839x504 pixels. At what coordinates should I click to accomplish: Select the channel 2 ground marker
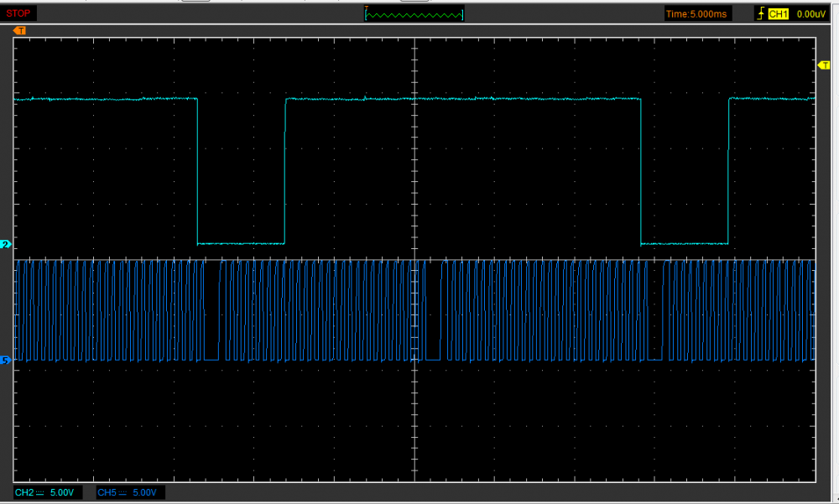(x=6, y=244)
